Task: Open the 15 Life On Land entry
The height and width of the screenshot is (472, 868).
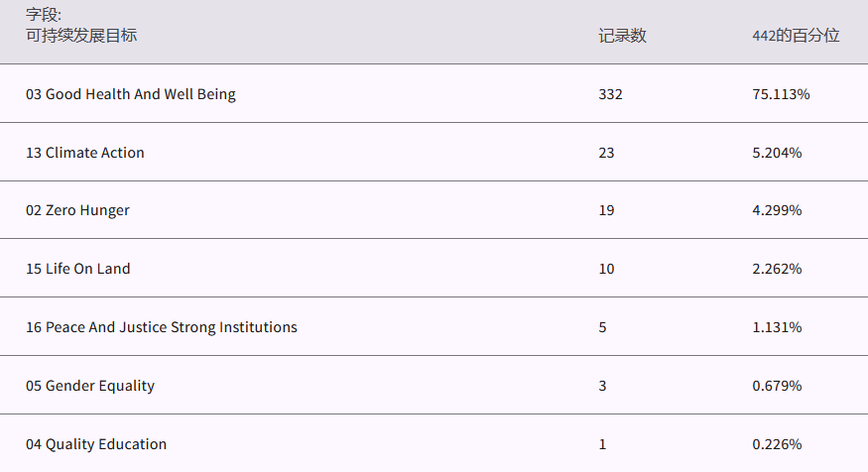Action: (78, 269)
